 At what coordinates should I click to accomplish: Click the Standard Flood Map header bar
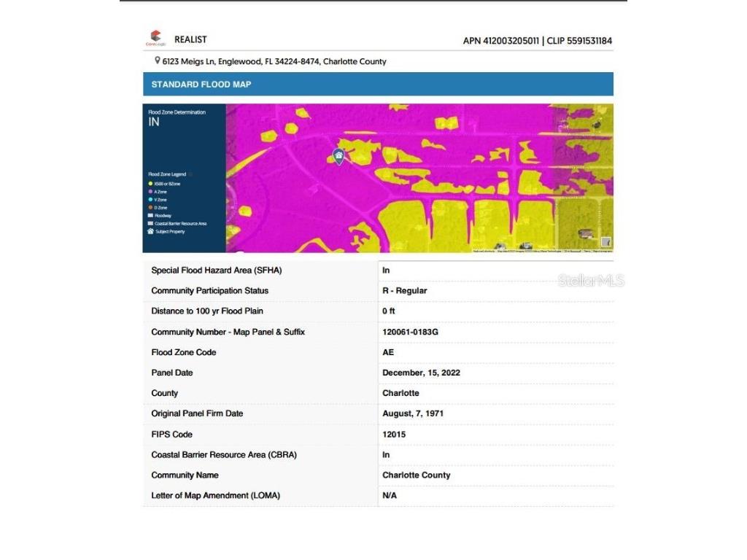(x=378, y=85)
